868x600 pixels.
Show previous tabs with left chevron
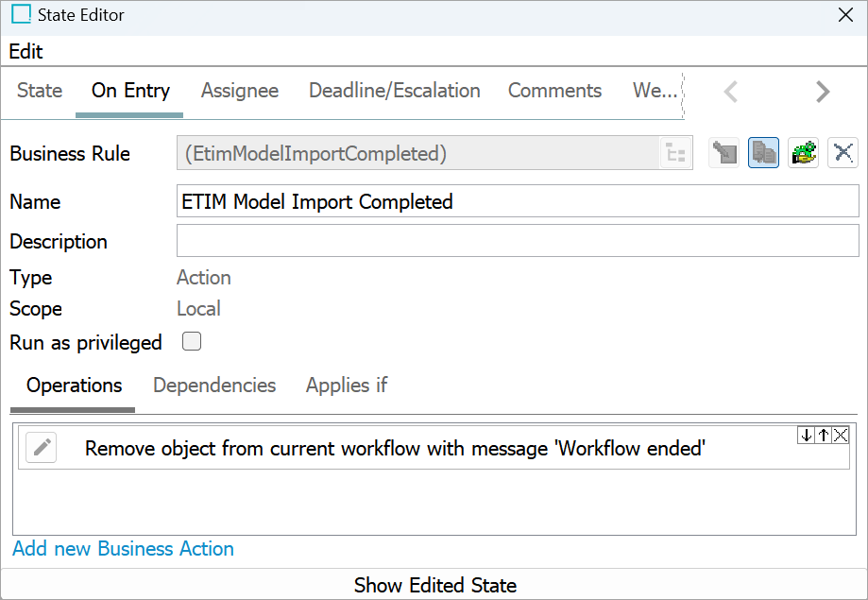pos(731,92)
